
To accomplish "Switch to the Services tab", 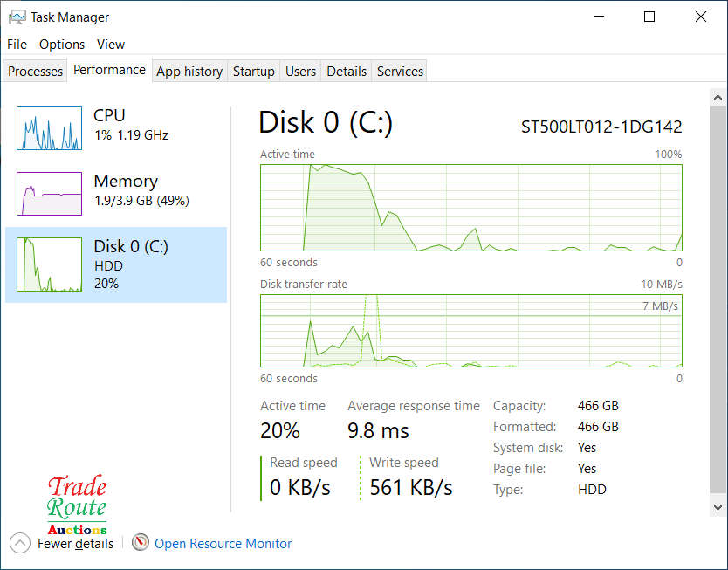I will (x=401, y=72).
